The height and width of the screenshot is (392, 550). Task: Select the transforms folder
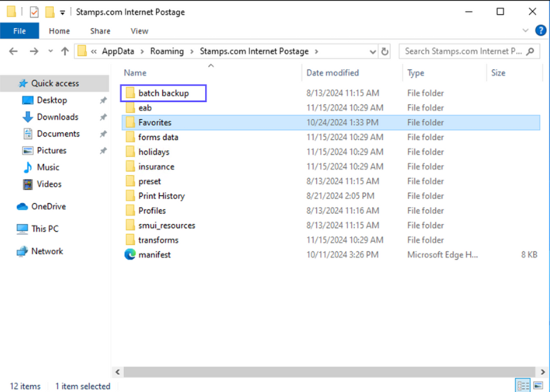(x=158, y=240)
